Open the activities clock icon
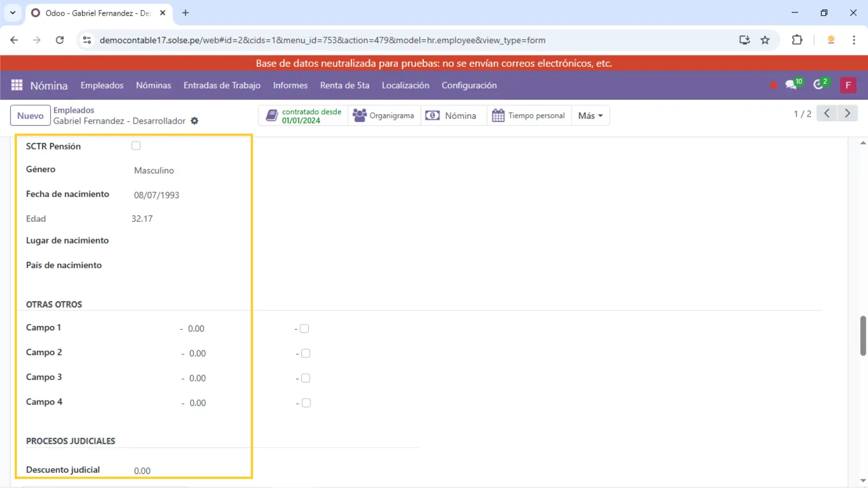Image resolution: width=868 pixels, height=488 pixels. pyautogui.click(x=819, y=85)
